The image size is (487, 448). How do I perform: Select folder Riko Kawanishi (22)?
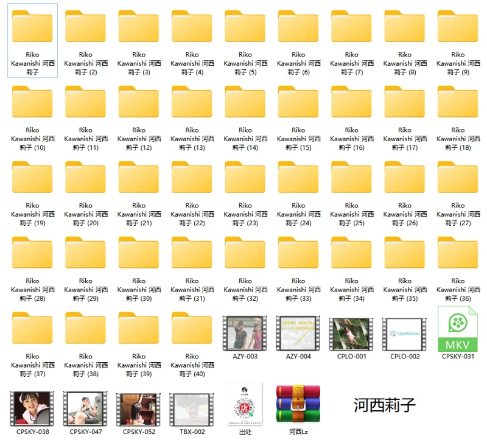tap(192, 178)
